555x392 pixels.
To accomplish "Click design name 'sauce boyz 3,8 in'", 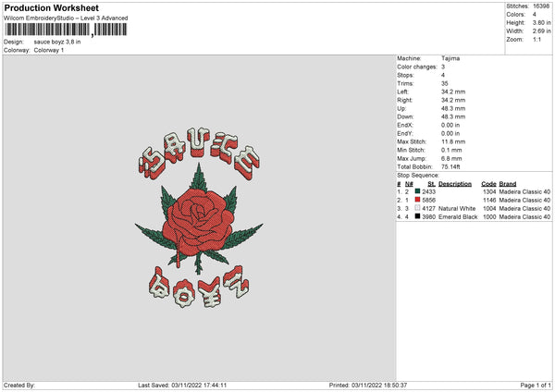I will [57, 42].
